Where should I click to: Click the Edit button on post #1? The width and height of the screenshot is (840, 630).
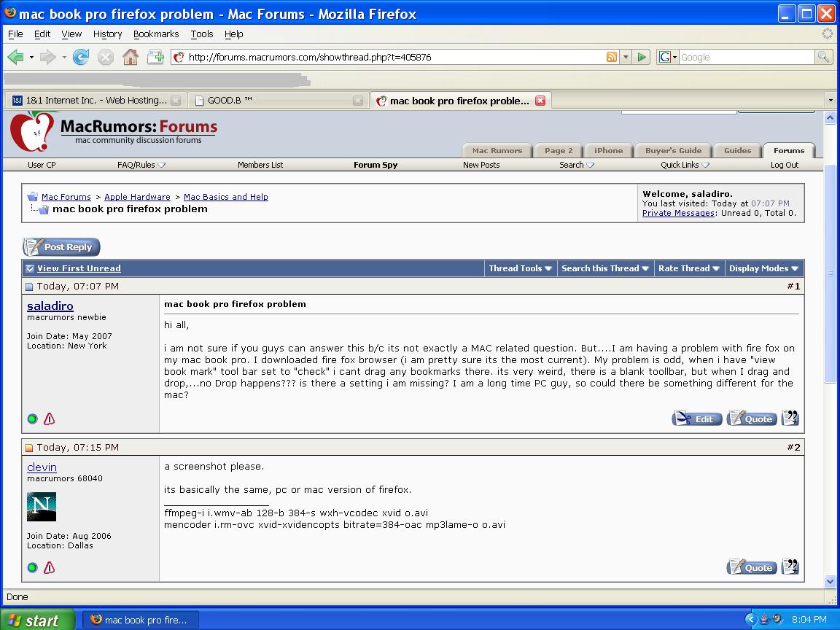(697, 419)
